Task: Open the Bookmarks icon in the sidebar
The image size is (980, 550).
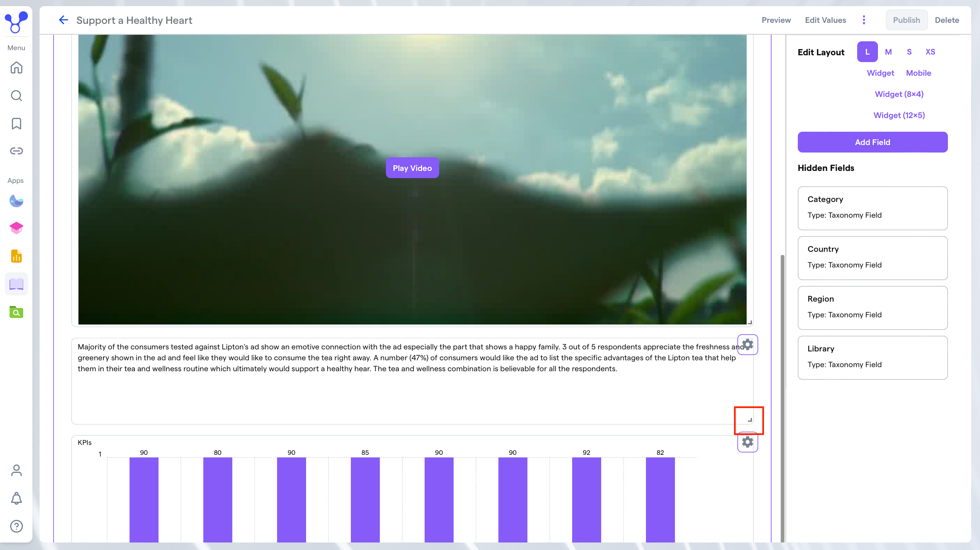Action: coord(16,123)
